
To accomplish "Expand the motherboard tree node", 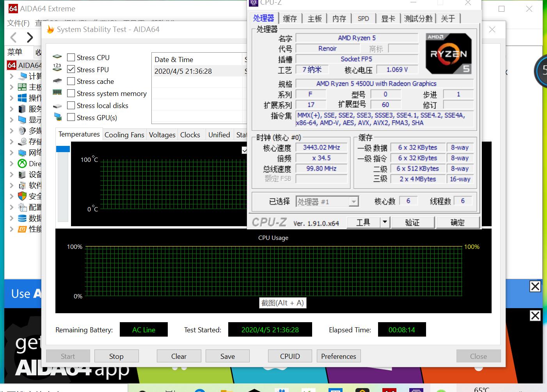I will pos(12,87).
